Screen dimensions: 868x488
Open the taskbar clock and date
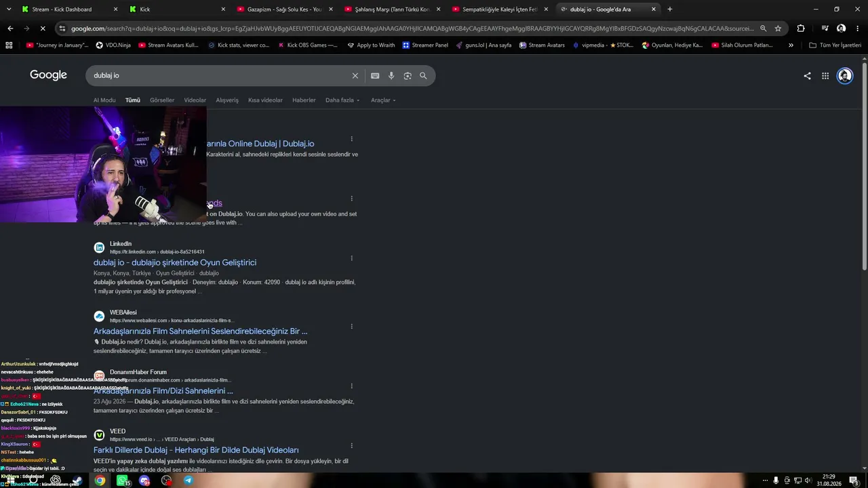pos(829,481)
